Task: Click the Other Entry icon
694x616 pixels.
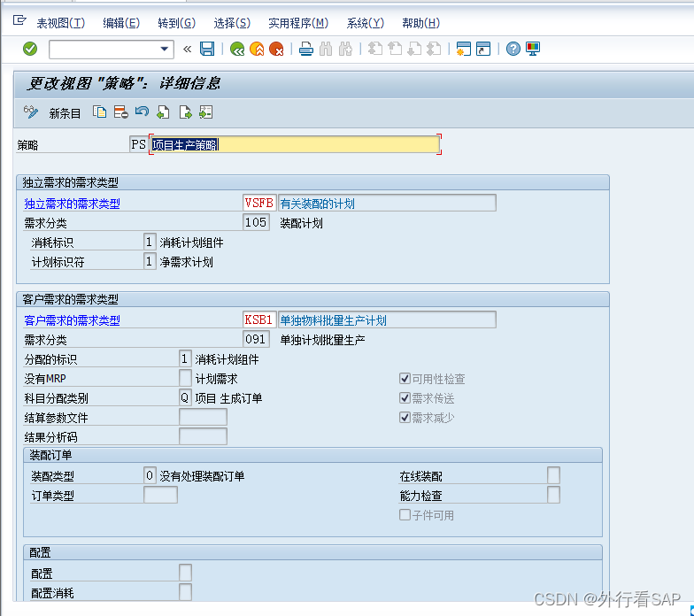Action: tap(206, 112)
